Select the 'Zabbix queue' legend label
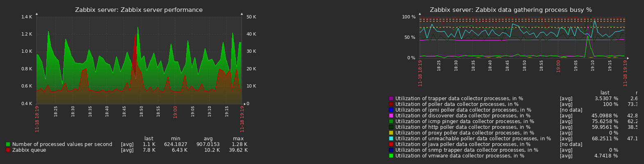Viewport: 644px width, 164px height. (29, 150)
